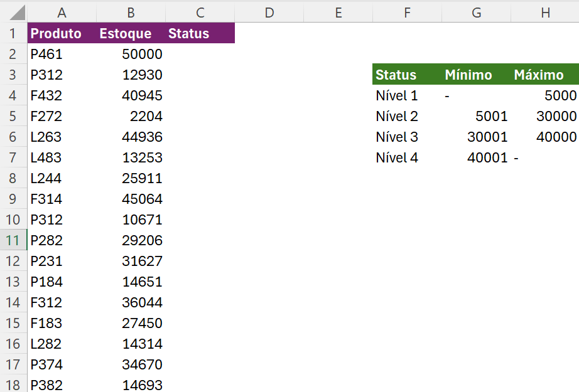579x392 pixels.
Task: Select cell with product L483
Action: (62, 157)
